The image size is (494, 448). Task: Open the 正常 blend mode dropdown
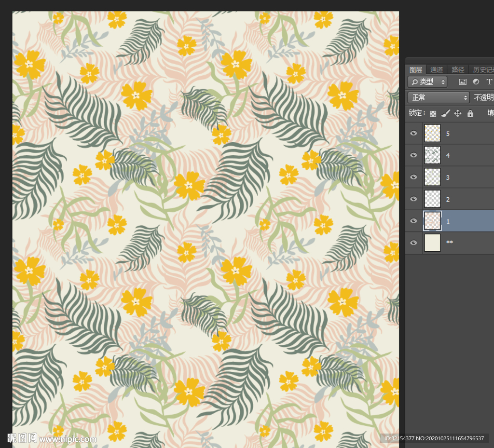(x=438, y=97)
